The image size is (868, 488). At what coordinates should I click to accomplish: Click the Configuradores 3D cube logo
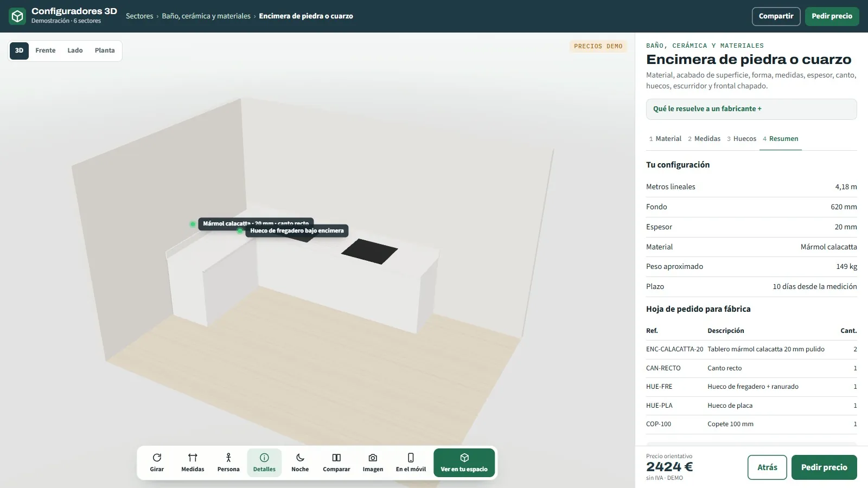(17, 16)
